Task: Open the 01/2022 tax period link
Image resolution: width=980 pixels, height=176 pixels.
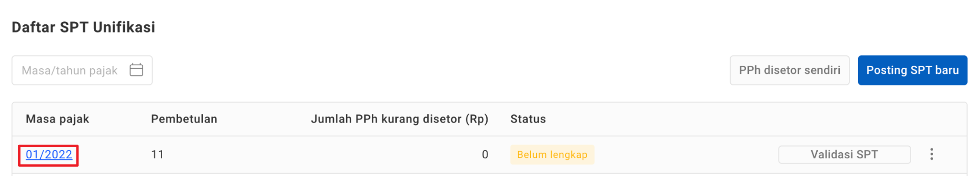Action: click(x=49, y=155)
